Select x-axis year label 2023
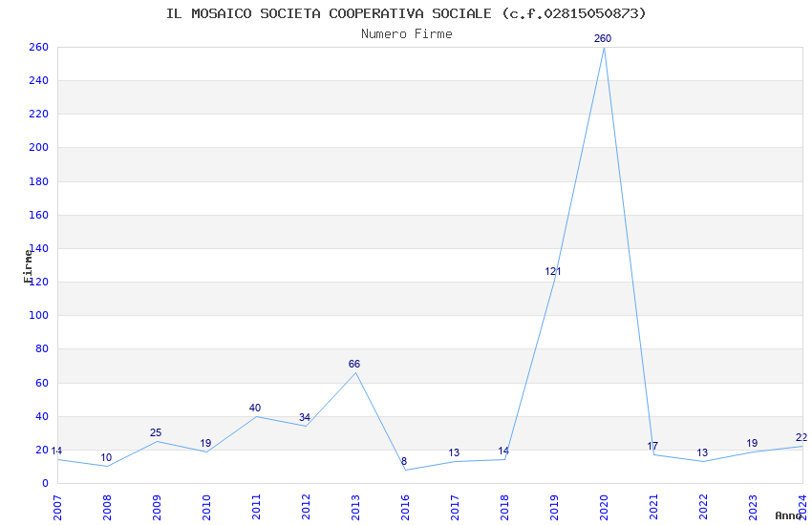Viewport: 812px width, 525px height. tap(754, 508)
